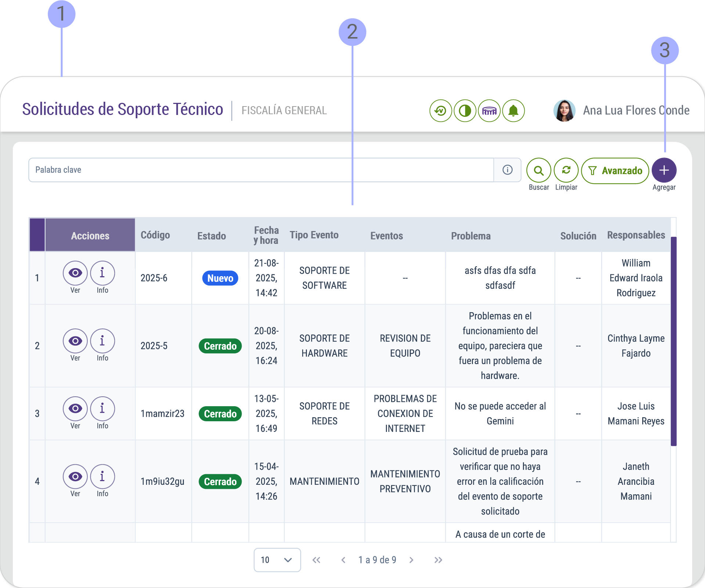Click the Buscar magnifier button
Image resolution: width=705 pixels, height=588 pixels.
(x=539, y=170)
